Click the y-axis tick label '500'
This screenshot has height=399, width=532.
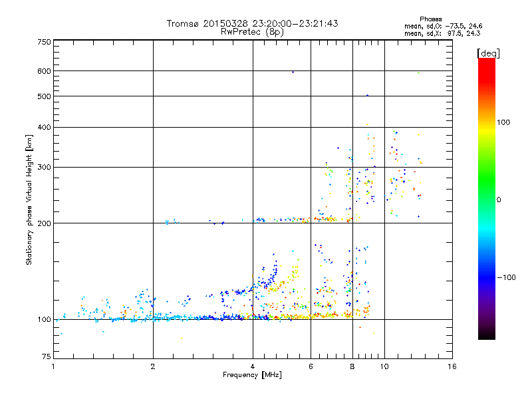(44, 96)
